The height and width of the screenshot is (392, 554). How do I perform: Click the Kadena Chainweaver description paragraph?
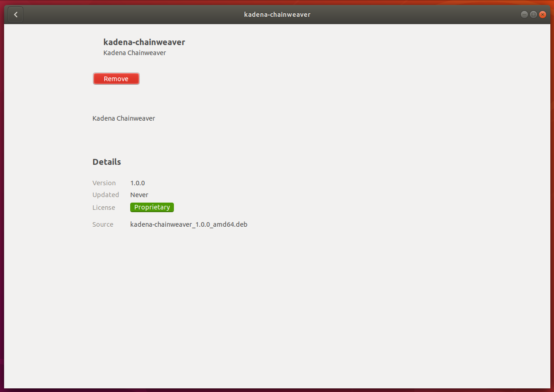coord(123,118)
